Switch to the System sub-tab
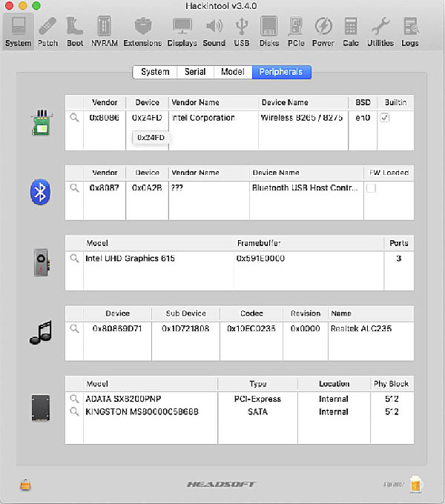 [155, 72]
